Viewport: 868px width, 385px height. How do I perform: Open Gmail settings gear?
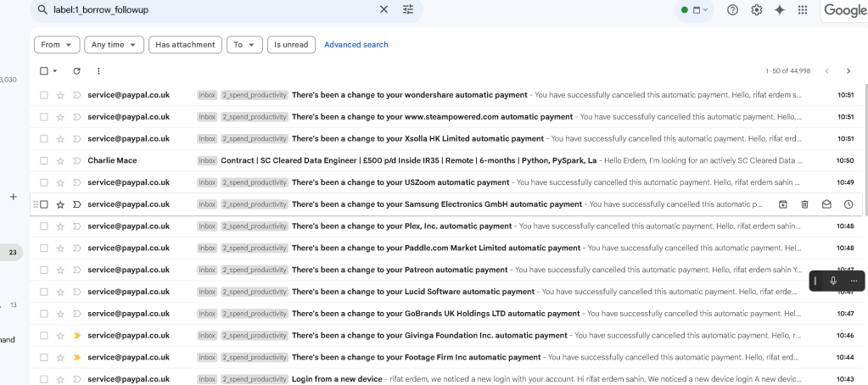point(756,9)
